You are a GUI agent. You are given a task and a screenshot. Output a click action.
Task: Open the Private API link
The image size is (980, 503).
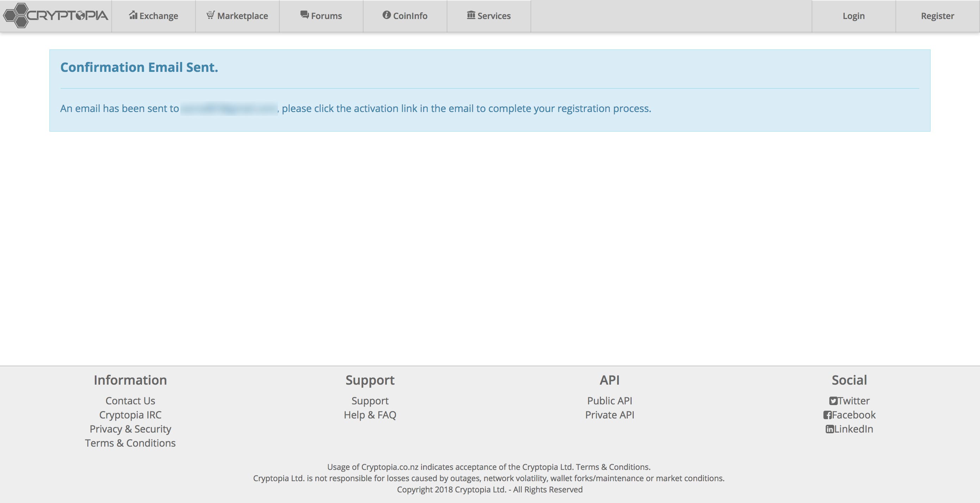(609, 415)
